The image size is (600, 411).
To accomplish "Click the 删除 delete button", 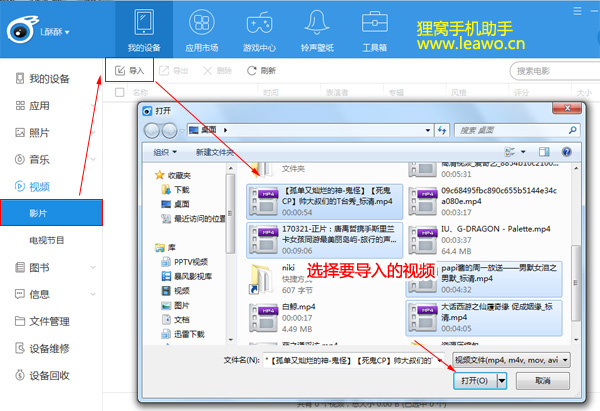I will pos(217,70).
